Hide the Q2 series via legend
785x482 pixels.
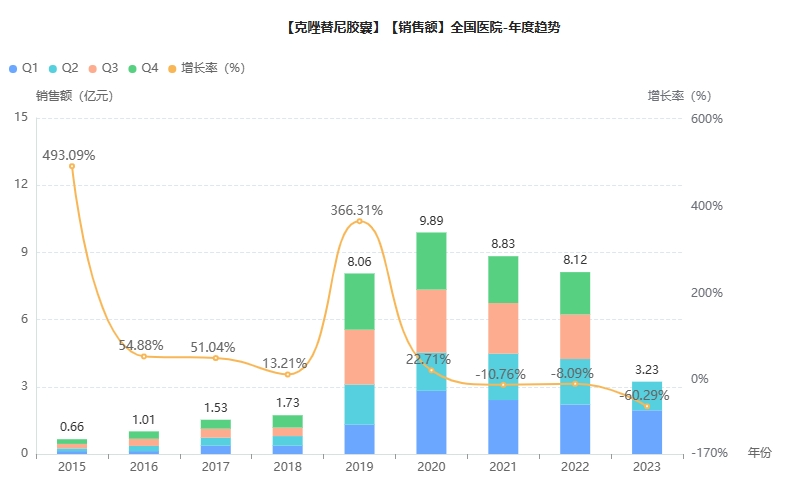click(x=62, y=68)
